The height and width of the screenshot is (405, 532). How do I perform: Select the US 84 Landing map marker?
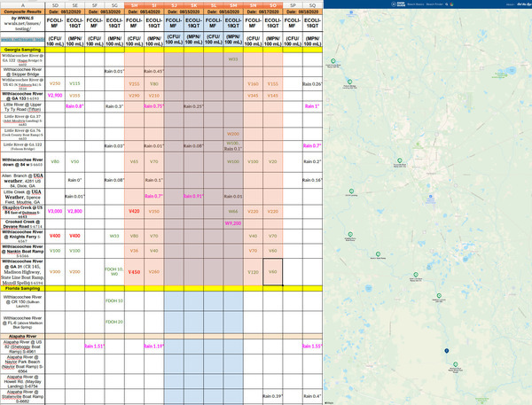point(351,191)
